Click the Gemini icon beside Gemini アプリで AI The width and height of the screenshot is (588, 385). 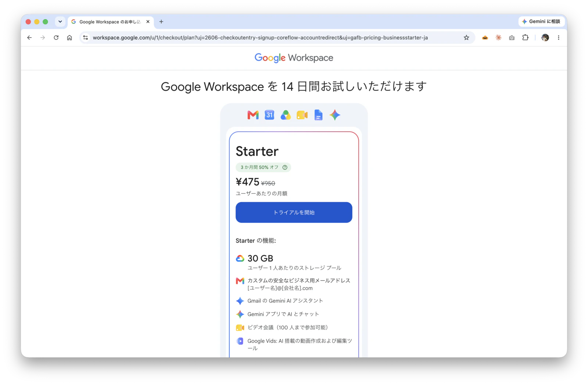point(240,314)
